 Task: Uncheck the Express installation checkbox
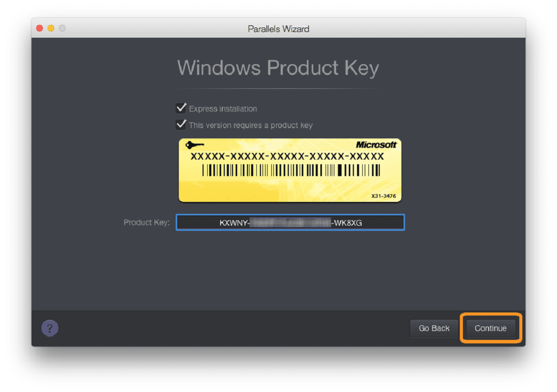[181, 108]
